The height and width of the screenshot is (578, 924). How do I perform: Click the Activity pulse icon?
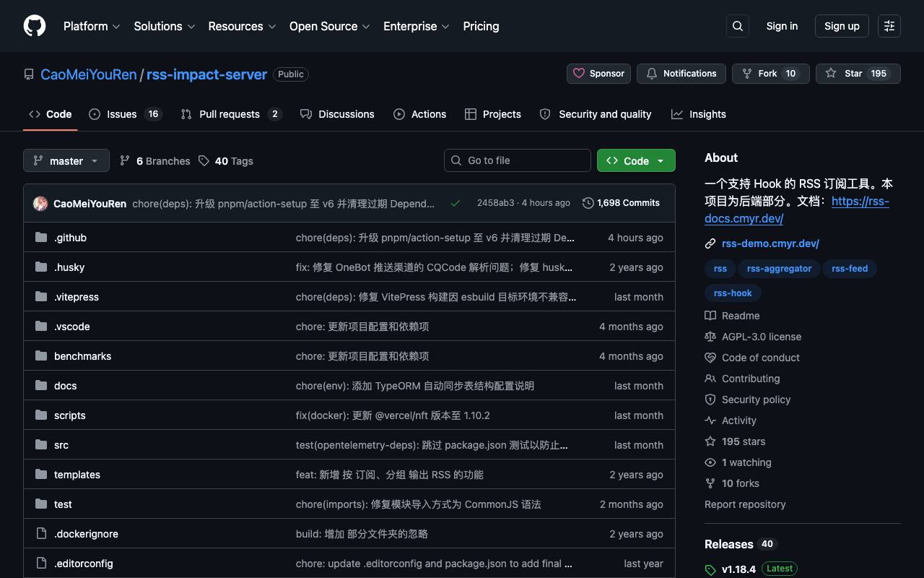(x=710, y=420)
